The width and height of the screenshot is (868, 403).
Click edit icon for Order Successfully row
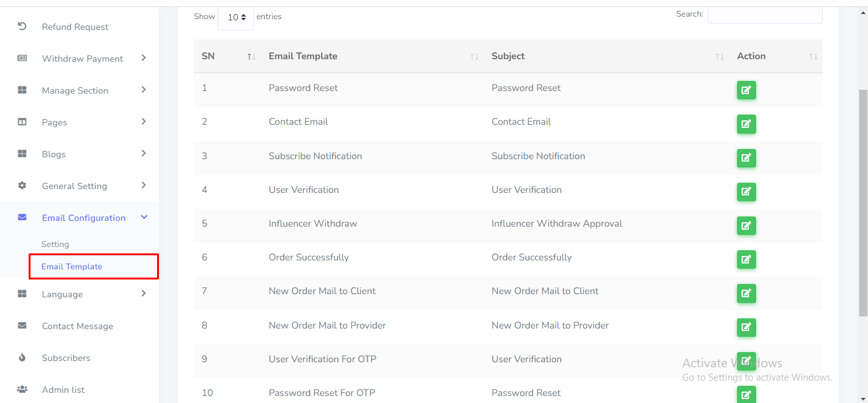pyautogui.click(x=746, y=259)
